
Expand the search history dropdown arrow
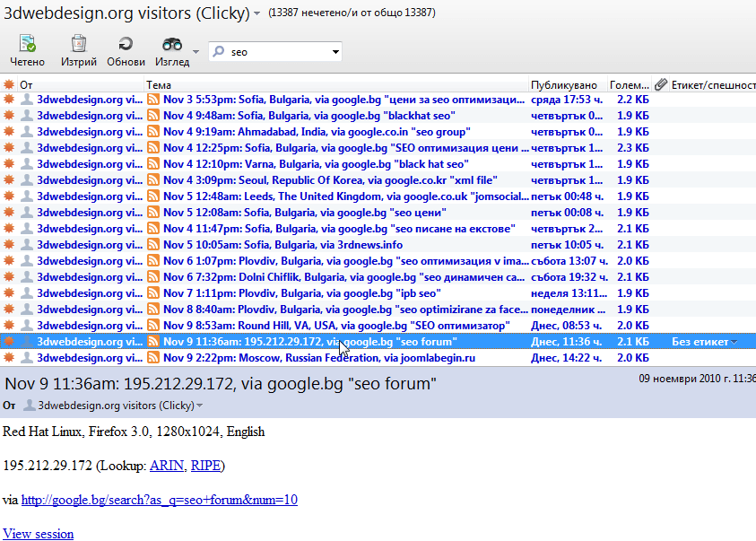pos(335,52)
